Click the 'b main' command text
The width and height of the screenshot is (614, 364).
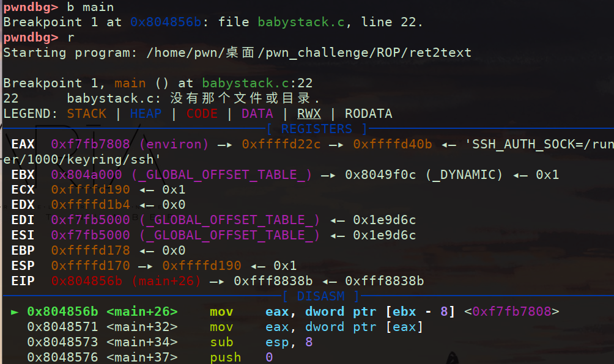(90, 7)
